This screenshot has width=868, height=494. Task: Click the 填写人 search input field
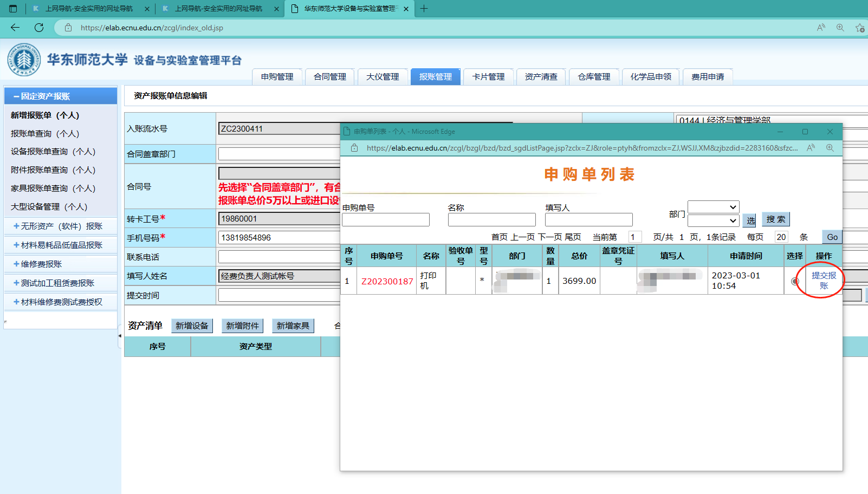(x=588, y=219)
